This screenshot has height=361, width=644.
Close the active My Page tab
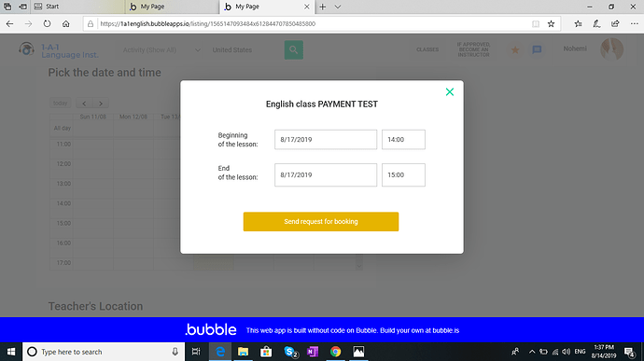[x=307, y=7]
